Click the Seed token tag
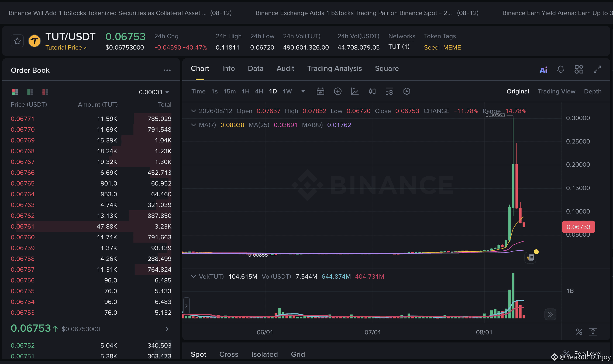 pyautogui.click(x=431, y=47)
